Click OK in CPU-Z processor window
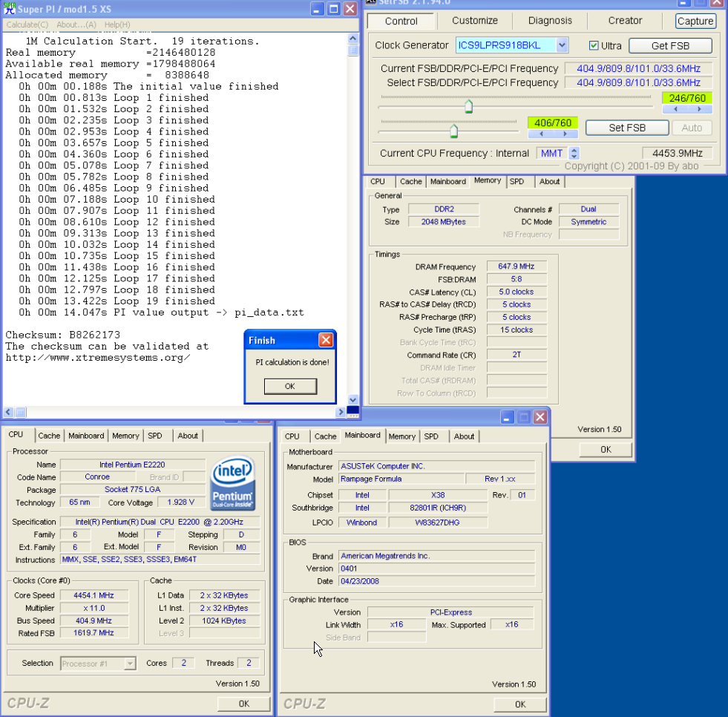This screenshot has width=728, height=717. [243, 704]
